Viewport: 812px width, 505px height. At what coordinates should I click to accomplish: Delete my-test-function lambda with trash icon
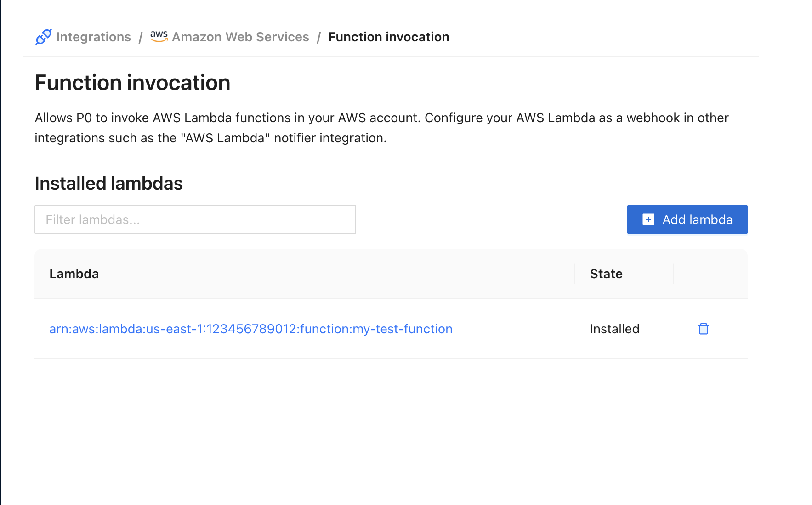pyautogui.click(x=703, y=329)
